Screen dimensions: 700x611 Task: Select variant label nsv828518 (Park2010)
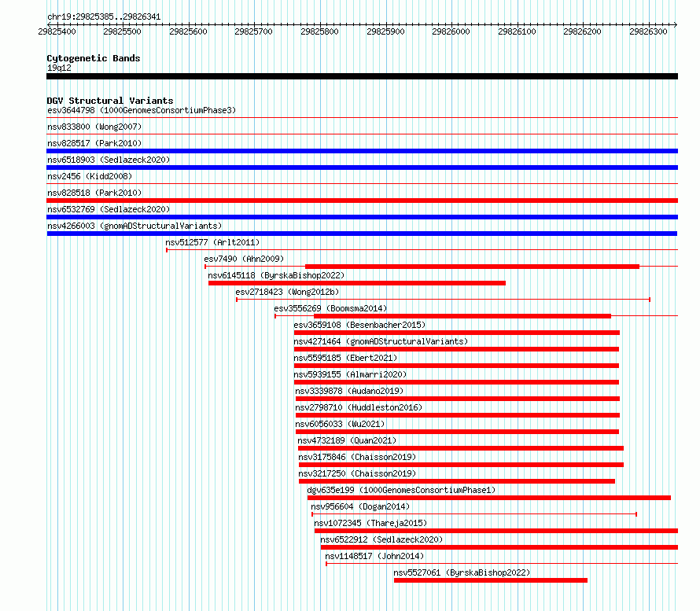pos(94,193)
